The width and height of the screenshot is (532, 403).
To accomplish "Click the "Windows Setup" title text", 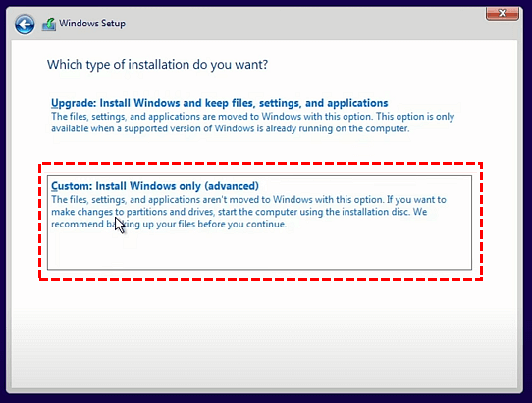I will tap(92, 24).
